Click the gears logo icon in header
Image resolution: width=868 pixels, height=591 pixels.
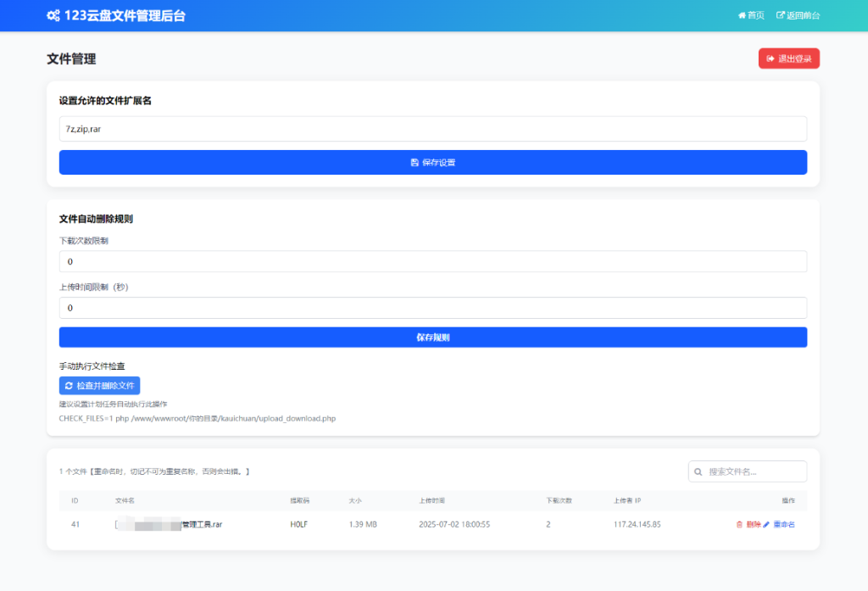tap(53, 15)
